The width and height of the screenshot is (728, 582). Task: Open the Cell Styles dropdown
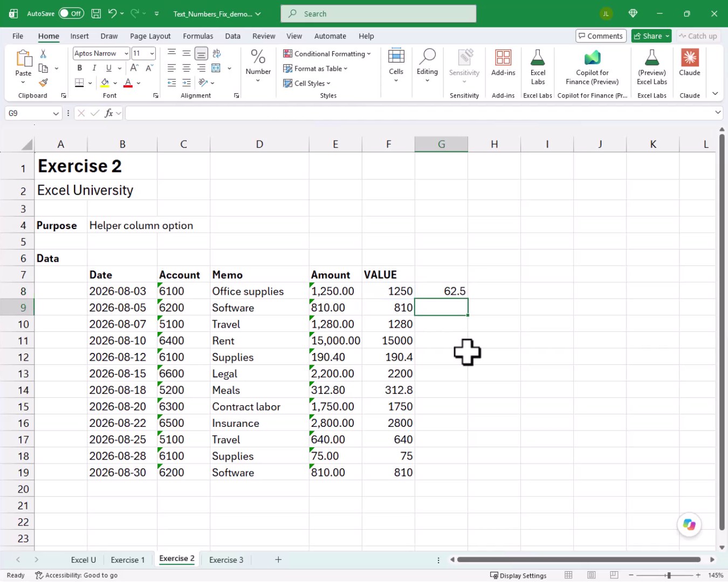point(307,84)
